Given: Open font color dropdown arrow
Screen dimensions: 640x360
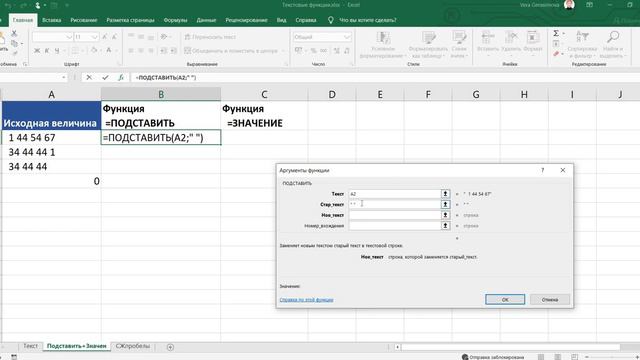Looking at the screenshot, I should click(x=116, y=51).
